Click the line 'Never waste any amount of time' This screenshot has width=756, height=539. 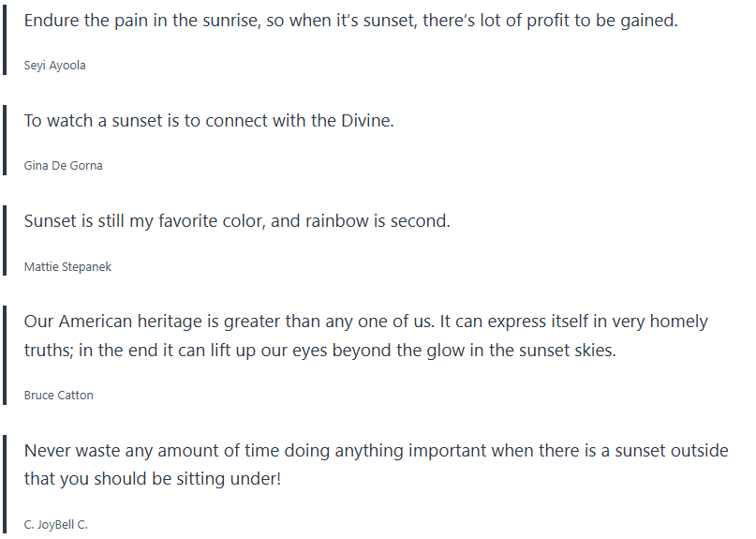(x=376, y=451)
